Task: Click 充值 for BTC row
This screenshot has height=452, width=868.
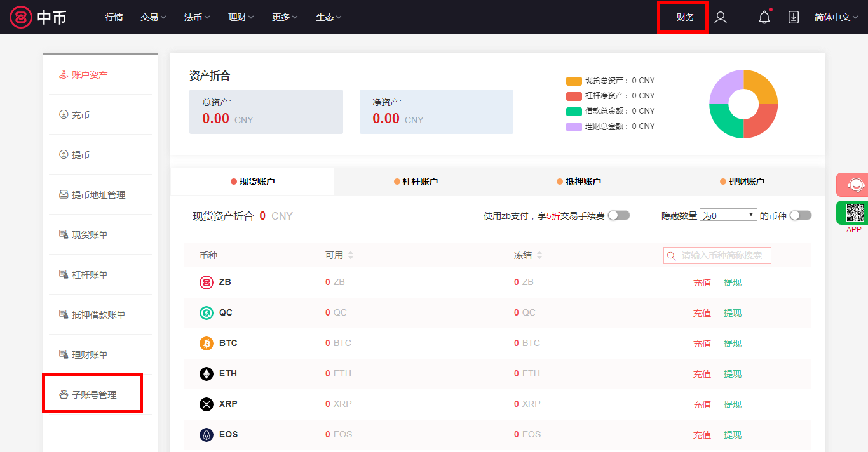Action: point(702,343)
